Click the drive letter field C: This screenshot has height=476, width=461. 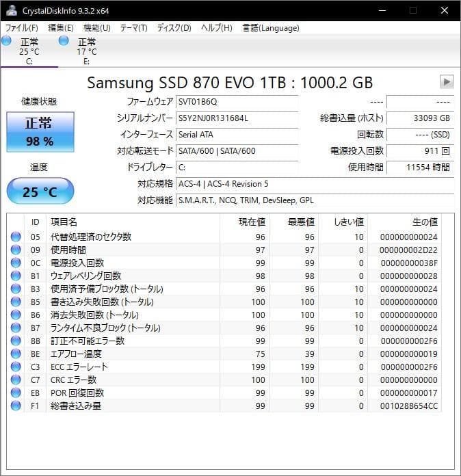pyautogui.click(x=237, y=168)
